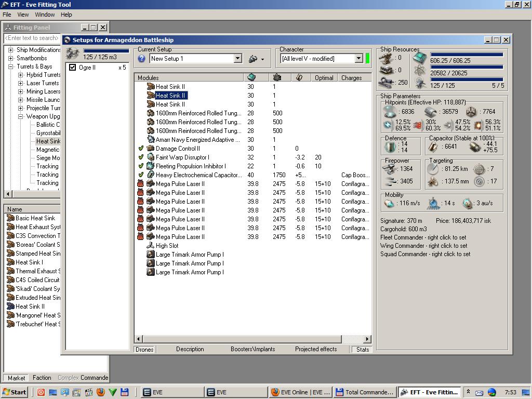Expand the Hybrid Turrets tree node
The width and height of the screenshot is (532, 399).
coord(20,75)
